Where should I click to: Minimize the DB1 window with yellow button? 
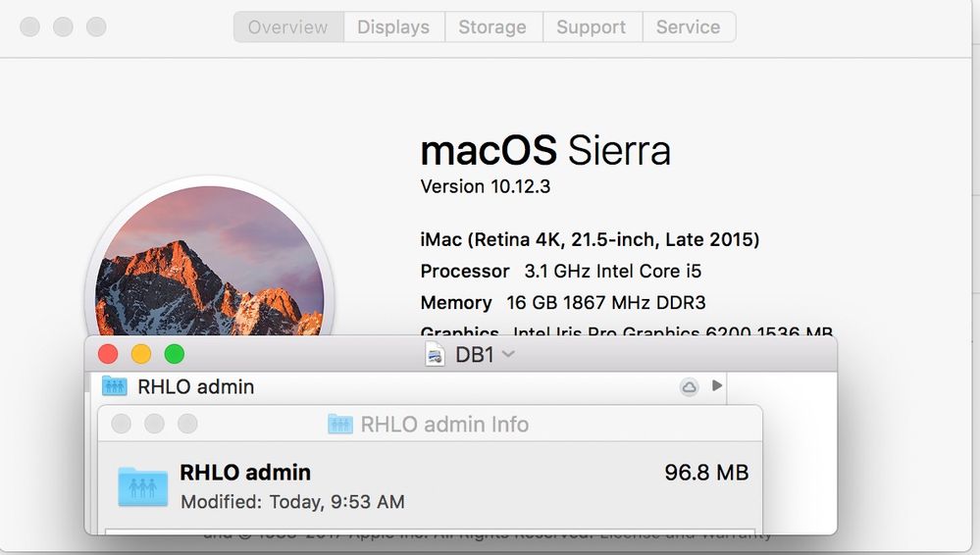coord(141,354)
